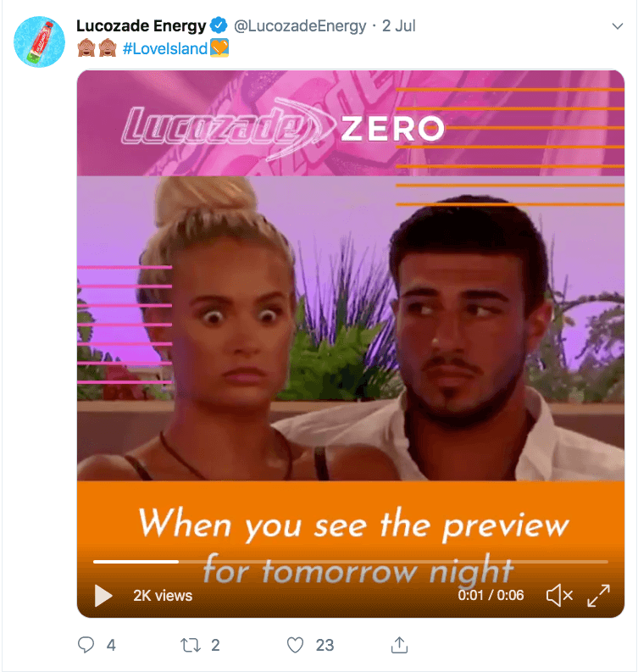The height and width of the screenshot is (672, 638).
Task: View the 23 likes count
Action: pyautogui.click(x=325, y=645)
